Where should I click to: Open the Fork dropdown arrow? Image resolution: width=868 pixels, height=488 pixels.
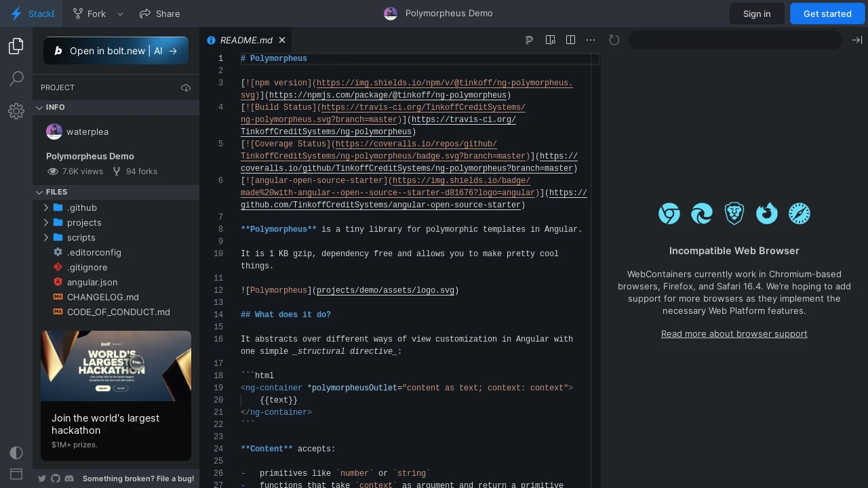120,14
